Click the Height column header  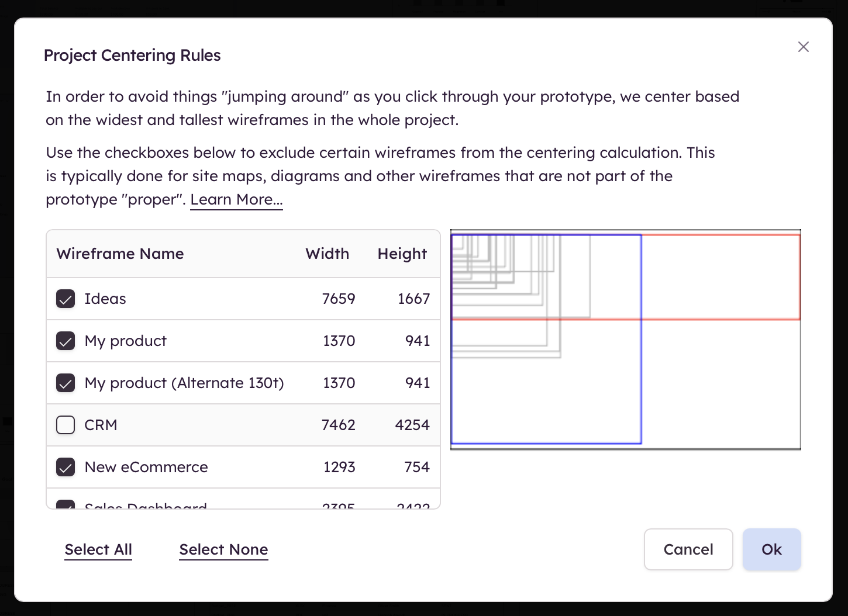(402, 254)
